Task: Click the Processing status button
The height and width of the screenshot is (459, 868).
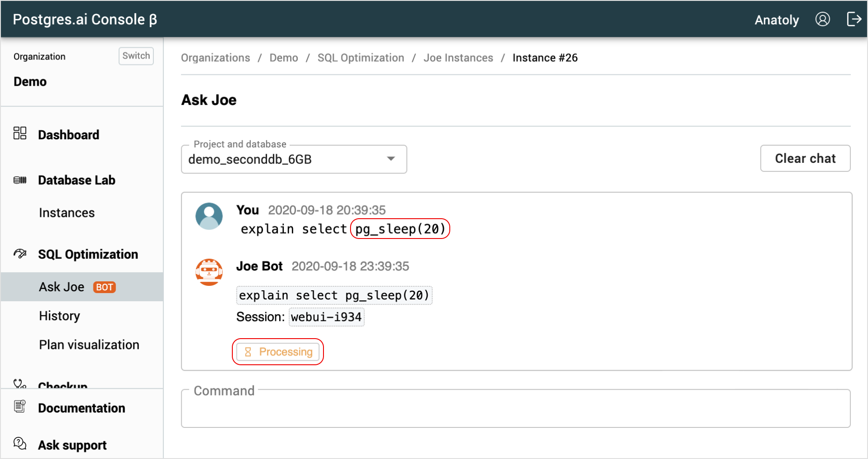Action: (278, 352)
